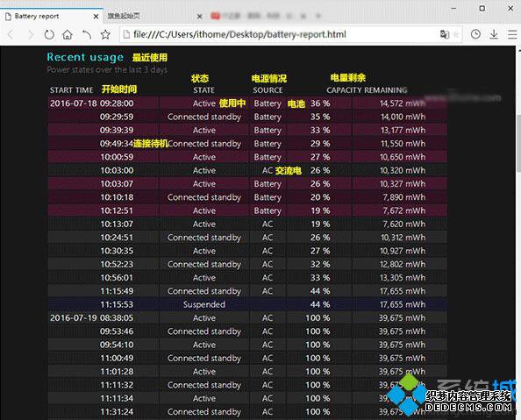Bookmark the page with the star icon
This screenshot has height=420, width=521.
pos(105,34)
